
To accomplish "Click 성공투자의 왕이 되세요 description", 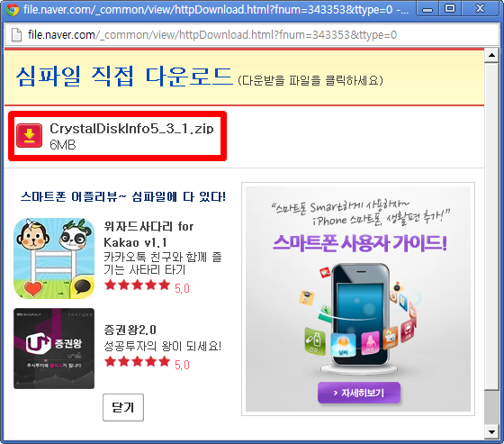I will pos(163,346).
